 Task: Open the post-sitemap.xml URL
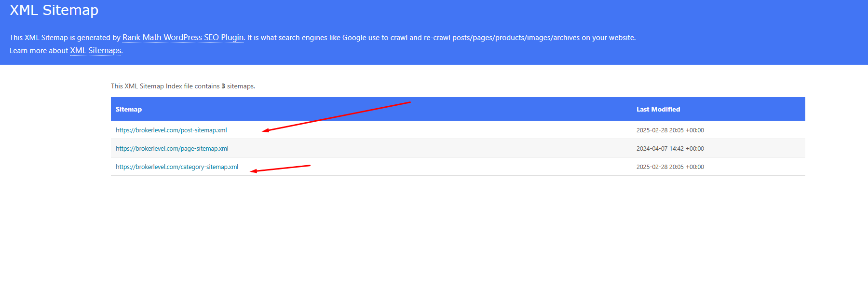(x=171, y=130)
